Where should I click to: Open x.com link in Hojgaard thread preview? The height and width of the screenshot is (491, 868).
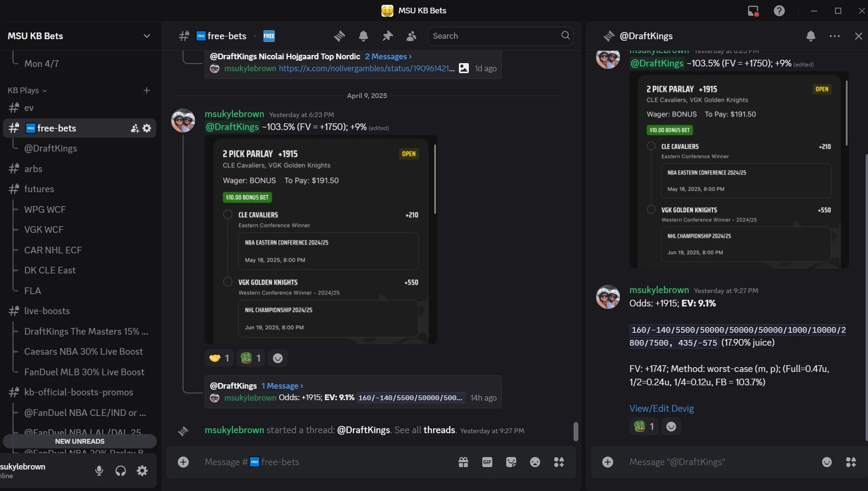[367, 68]
